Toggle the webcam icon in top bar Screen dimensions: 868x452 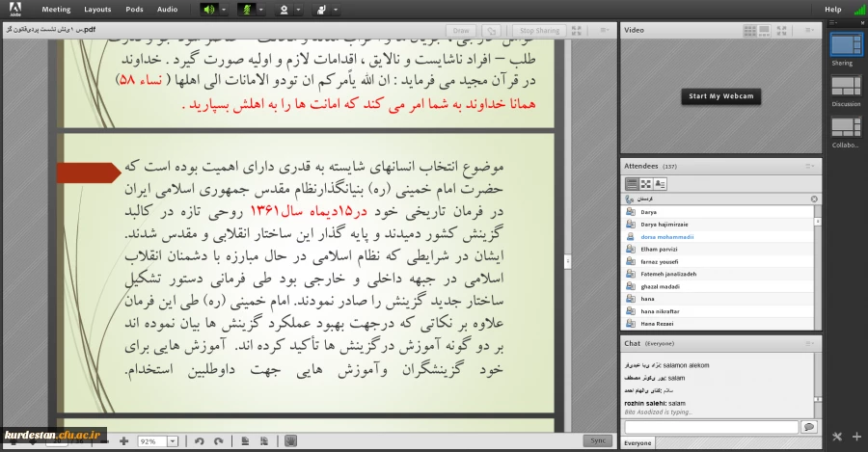pyautogui.click(x=284, y=10)
